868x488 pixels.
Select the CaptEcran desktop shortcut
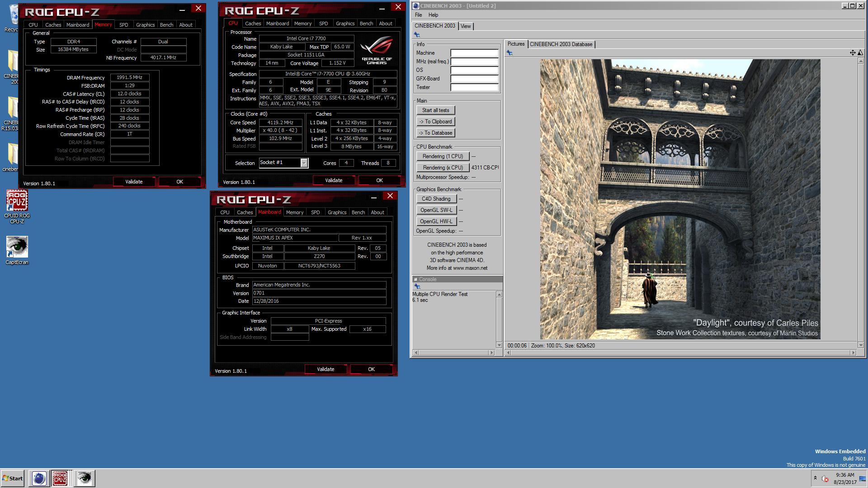pos(17,250)
